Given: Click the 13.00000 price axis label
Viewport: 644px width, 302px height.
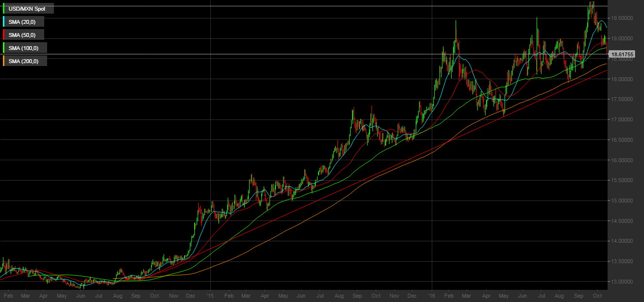Looking at the screenshot, I should [x=622, y=282].
